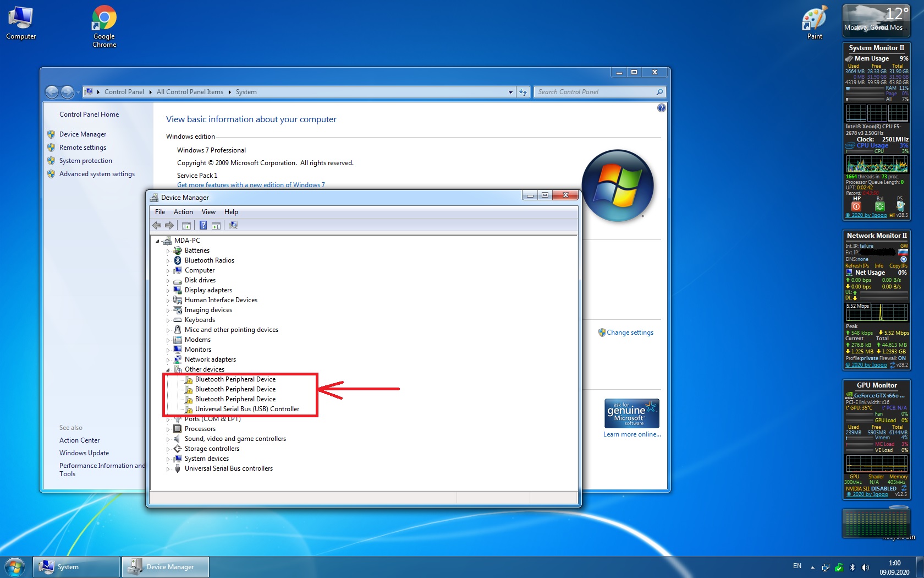The width and height of the screenshot is (924, 578).
Task: Click the Storage controllers category icon
Action: 178,449
